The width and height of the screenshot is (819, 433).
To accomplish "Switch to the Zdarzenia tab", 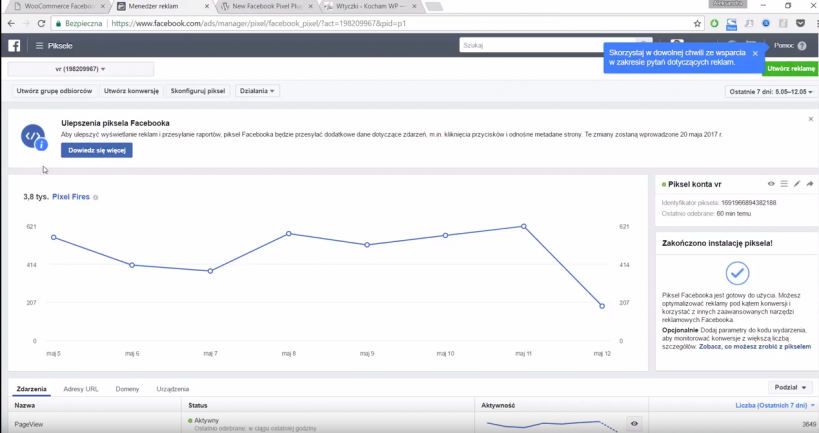I will 31,389.
